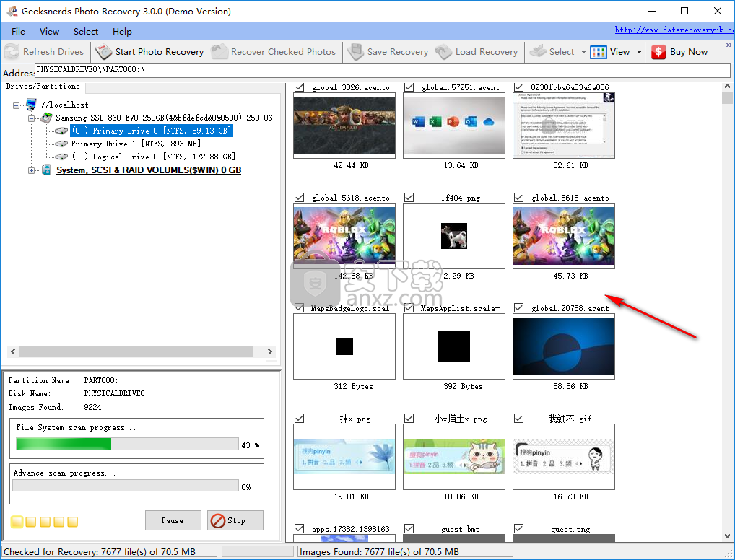This screenshot has height=560, width=735.
Task: Open the File menu
Action: 18,32
